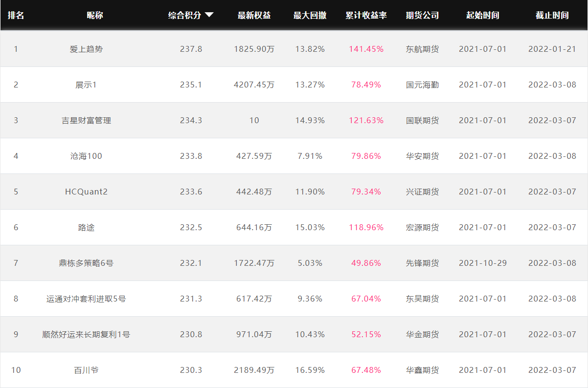The height and width of the screenshot is (388, 588).
Task: Open the 展示1 account entry
Action: pos(86,85)
